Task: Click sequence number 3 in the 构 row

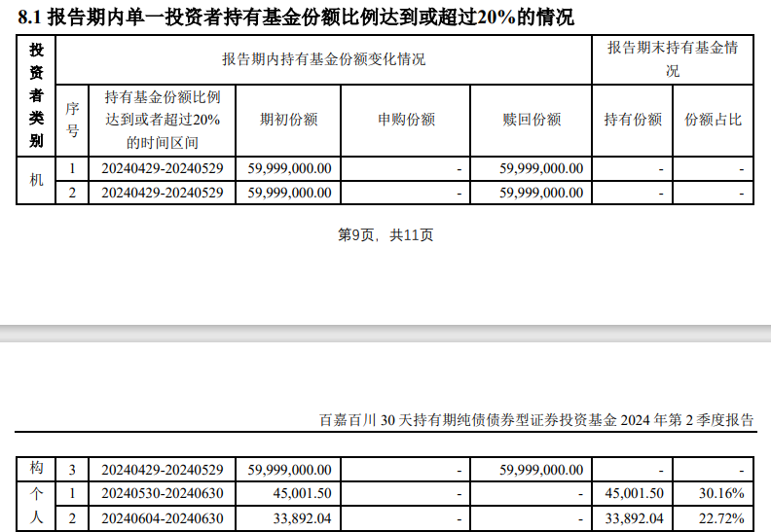Action: point(72,470)
